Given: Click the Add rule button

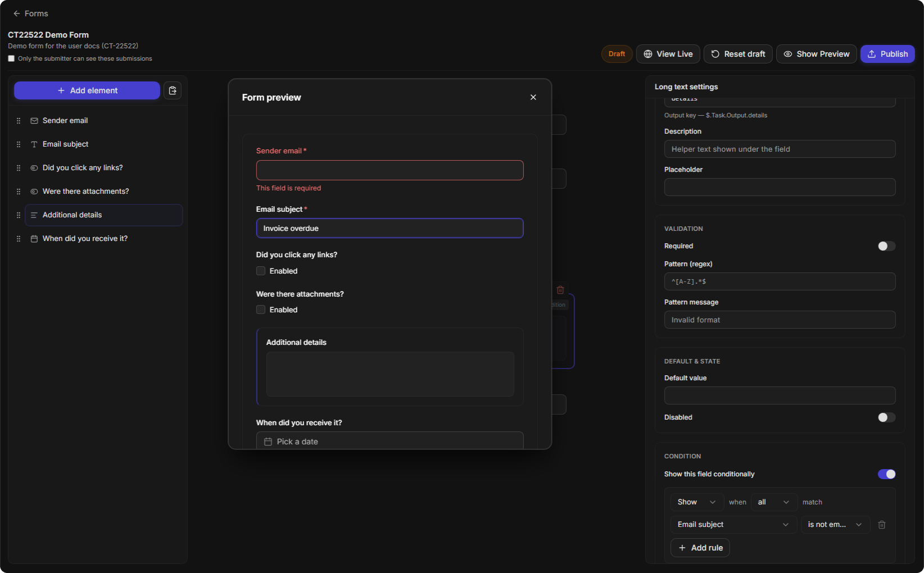Looking at the screenshot, I should tap(700, 548).
